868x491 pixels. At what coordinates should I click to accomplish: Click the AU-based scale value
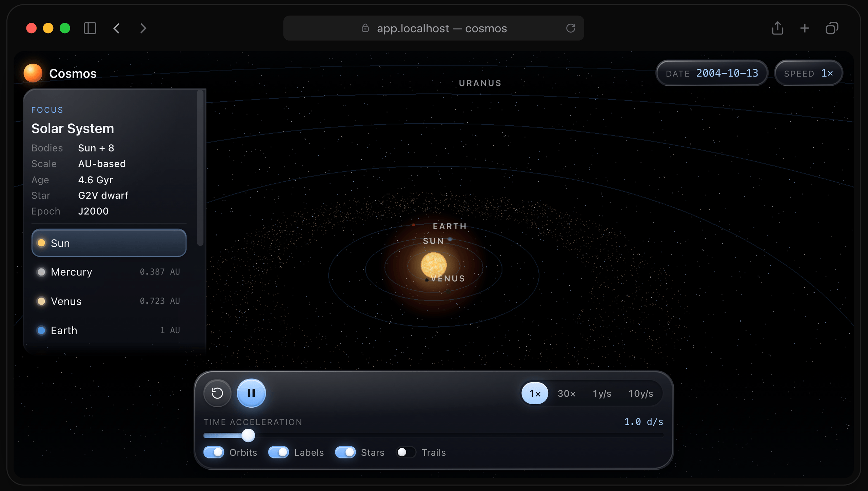click(x=102, y=164)
